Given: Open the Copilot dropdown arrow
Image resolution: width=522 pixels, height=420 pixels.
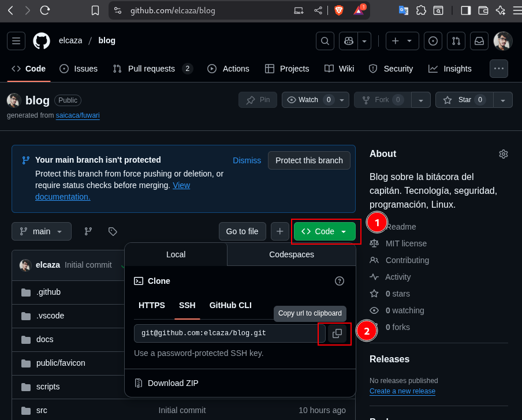Looking at the screenshot, I should pos(364,41).
